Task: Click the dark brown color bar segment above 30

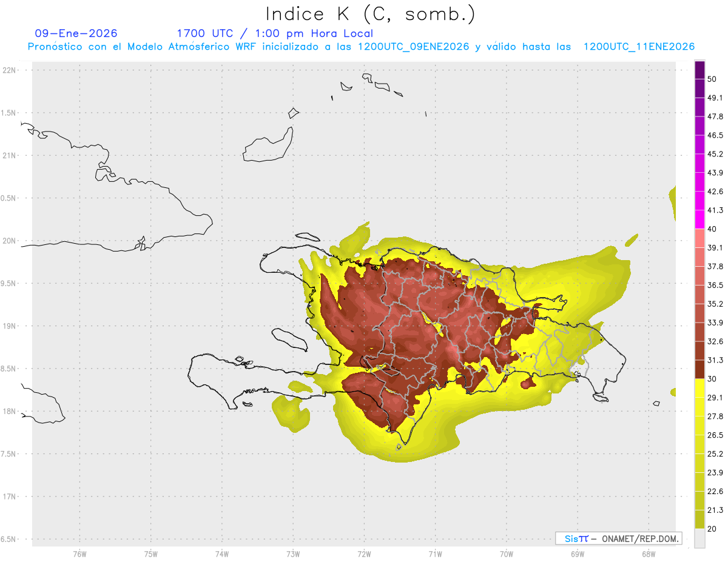Action: coord(700,369)
